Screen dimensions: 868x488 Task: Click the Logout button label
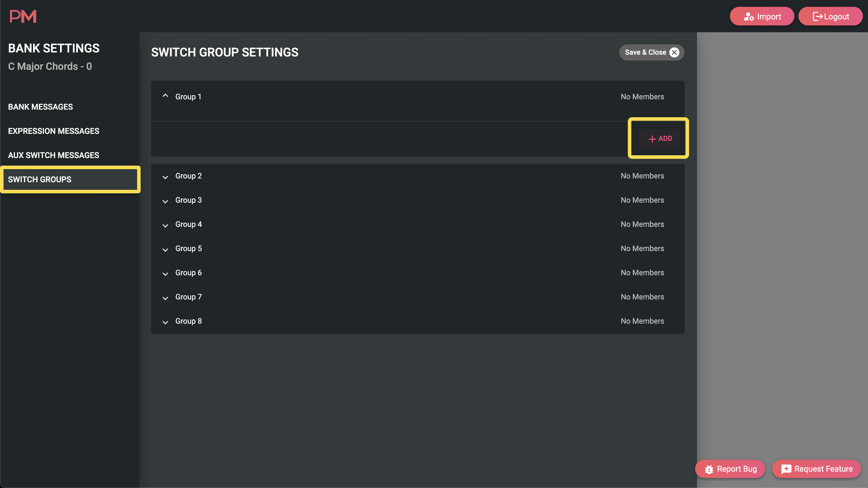click(836, 17)
